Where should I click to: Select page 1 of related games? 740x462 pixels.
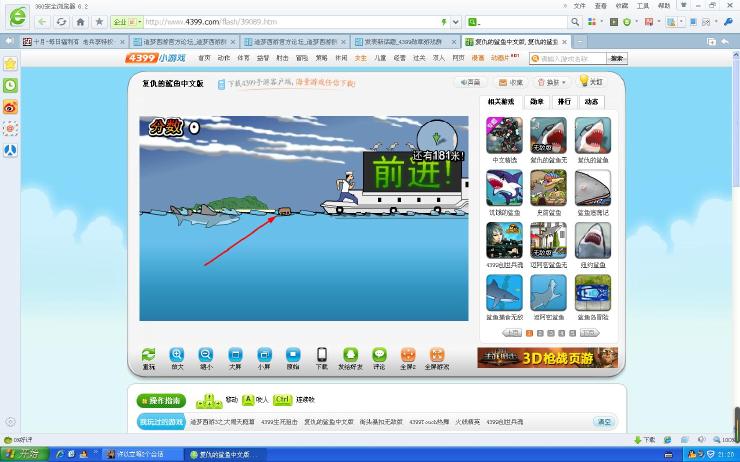click(x=529, y=333)
